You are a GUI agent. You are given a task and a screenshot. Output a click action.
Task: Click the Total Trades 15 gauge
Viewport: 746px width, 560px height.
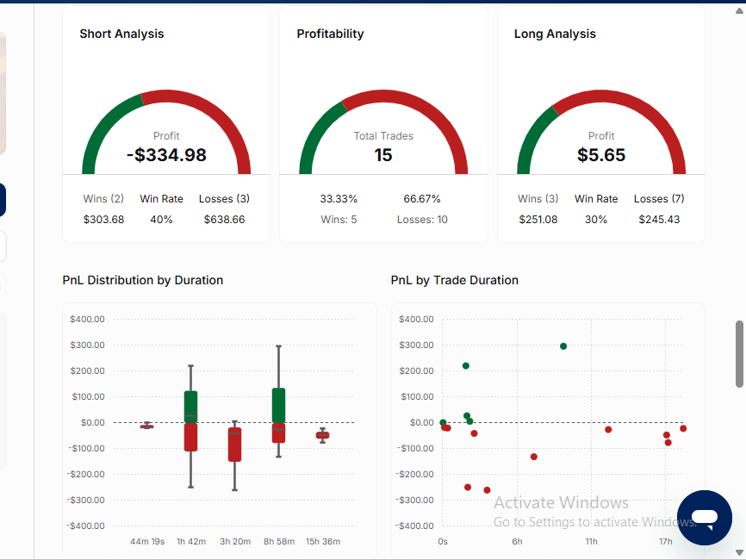click(383, 132)
